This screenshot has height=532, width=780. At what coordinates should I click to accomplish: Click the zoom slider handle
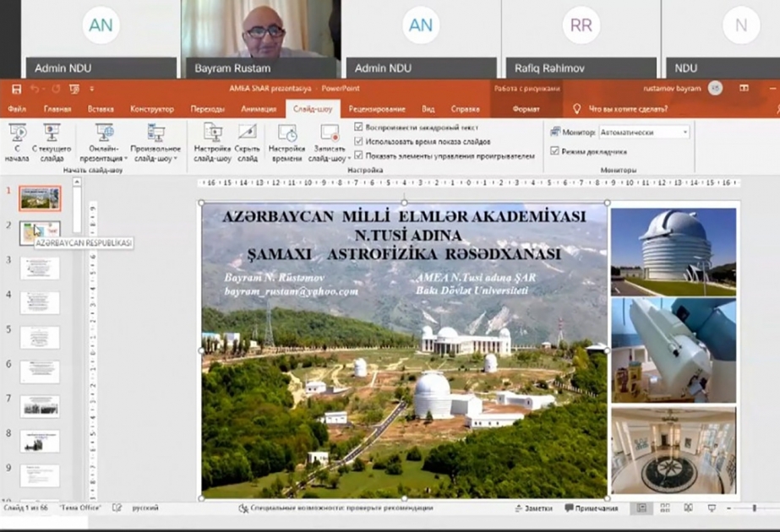pyautogui.click(x=755, y=508)
